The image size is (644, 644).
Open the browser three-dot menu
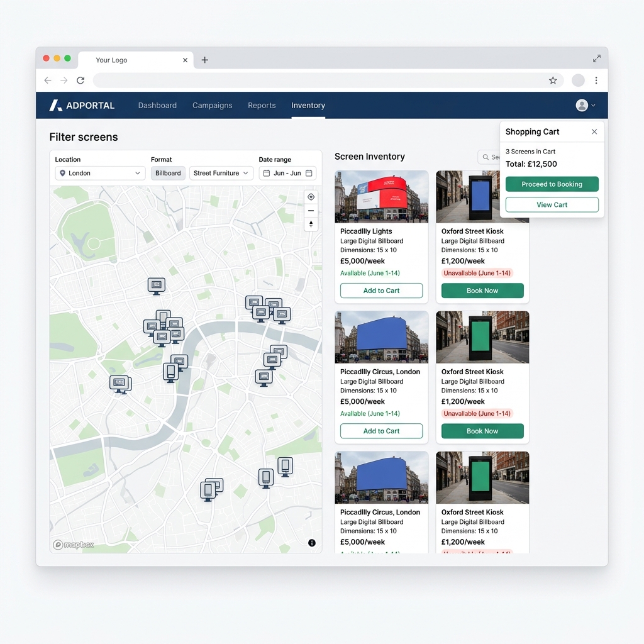point(596,80)
